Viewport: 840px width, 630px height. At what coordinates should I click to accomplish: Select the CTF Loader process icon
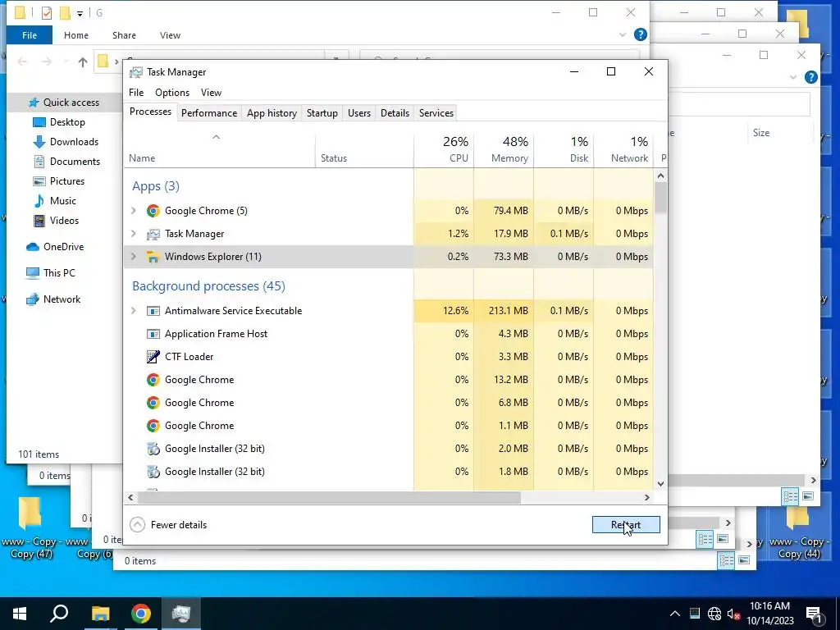click(x=153, y=357)
